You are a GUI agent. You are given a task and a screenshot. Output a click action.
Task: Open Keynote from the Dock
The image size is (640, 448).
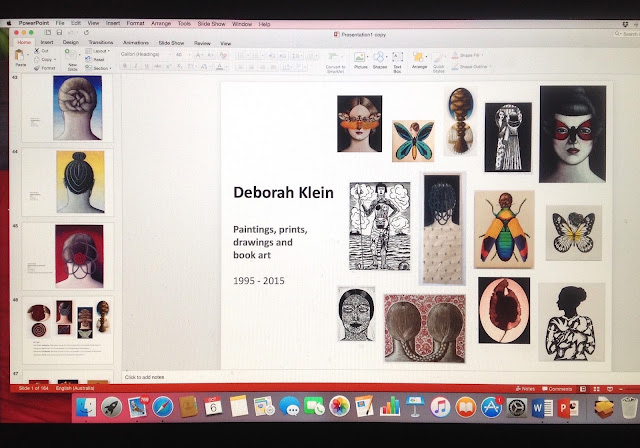[415, 407]
